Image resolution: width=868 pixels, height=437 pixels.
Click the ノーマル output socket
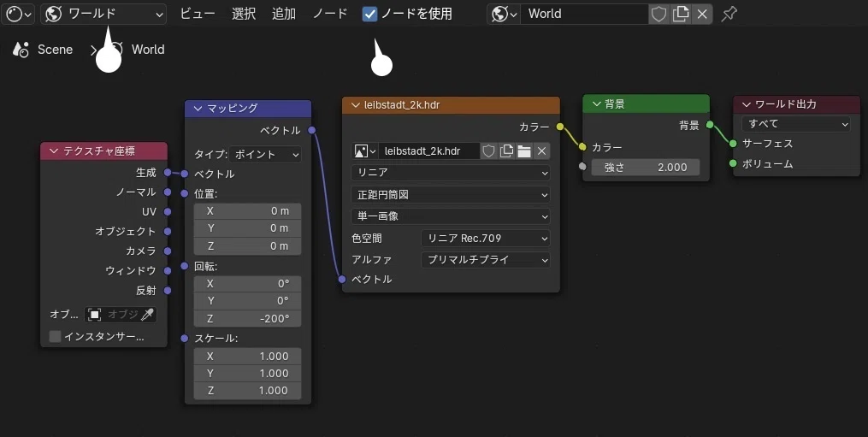[168, 192]
